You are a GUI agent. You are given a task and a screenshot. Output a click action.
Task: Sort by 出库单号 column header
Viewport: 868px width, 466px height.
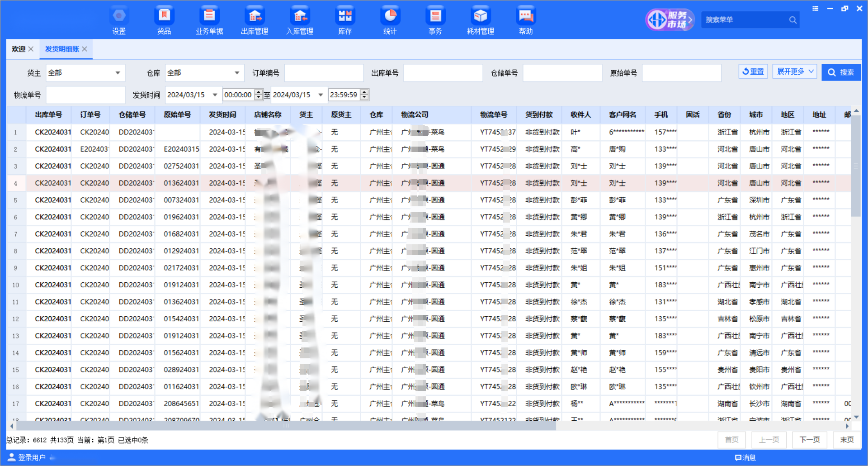click(48, 115)
